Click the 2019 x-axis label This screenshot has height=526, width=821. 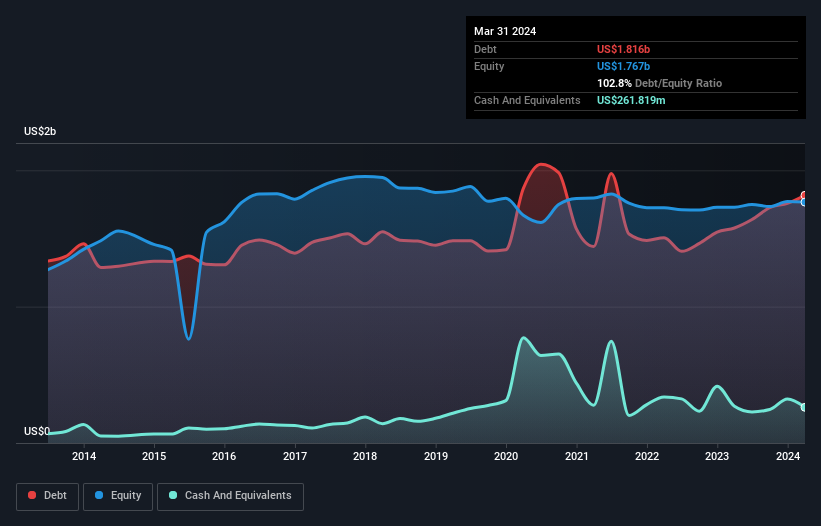pos(436,456)
